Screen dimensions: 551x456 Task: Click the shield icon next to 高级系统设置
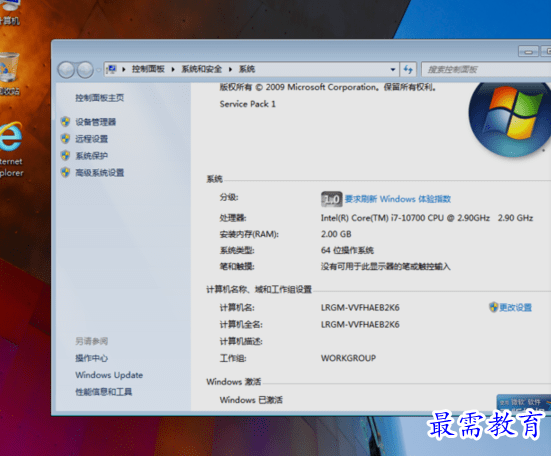click(65, 172)
